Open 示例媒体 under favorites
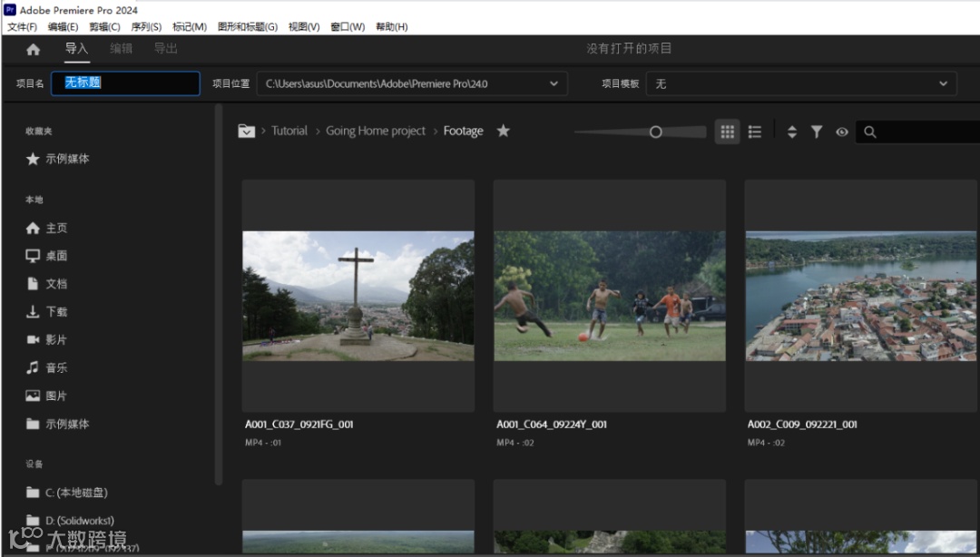 click(x=57, y=159)
